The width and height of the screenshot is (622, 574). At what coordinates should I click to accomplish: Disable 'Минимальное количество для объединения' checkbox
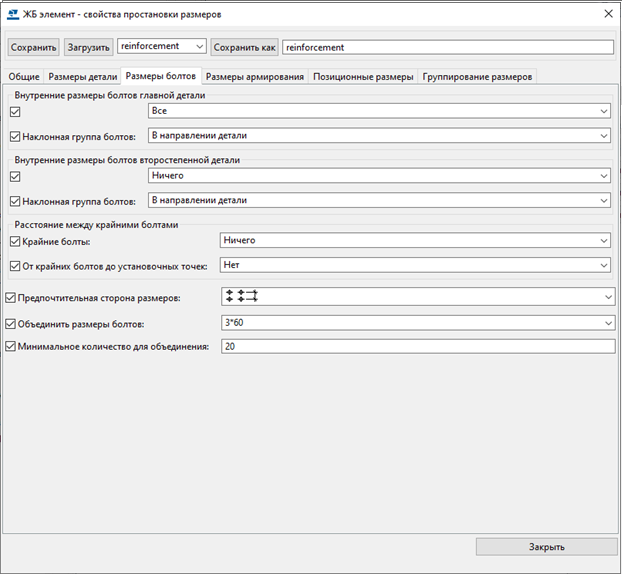point(12,347)
